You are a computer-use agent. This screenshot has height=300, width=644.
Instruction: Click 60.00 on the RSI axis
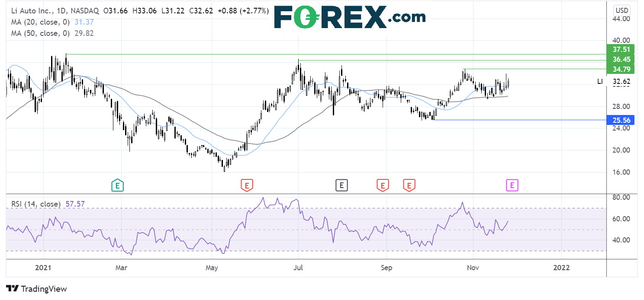(621, 219)
